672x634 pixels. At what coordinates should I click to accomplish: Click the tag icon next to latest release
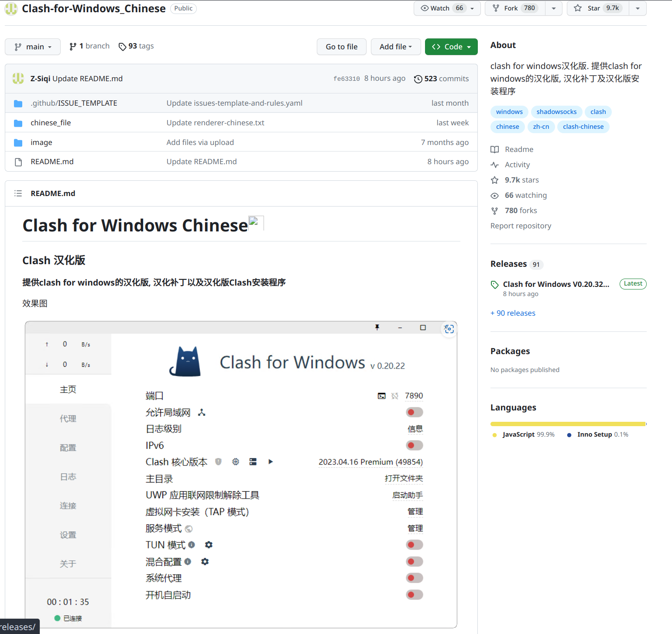[x=495, y=284]
